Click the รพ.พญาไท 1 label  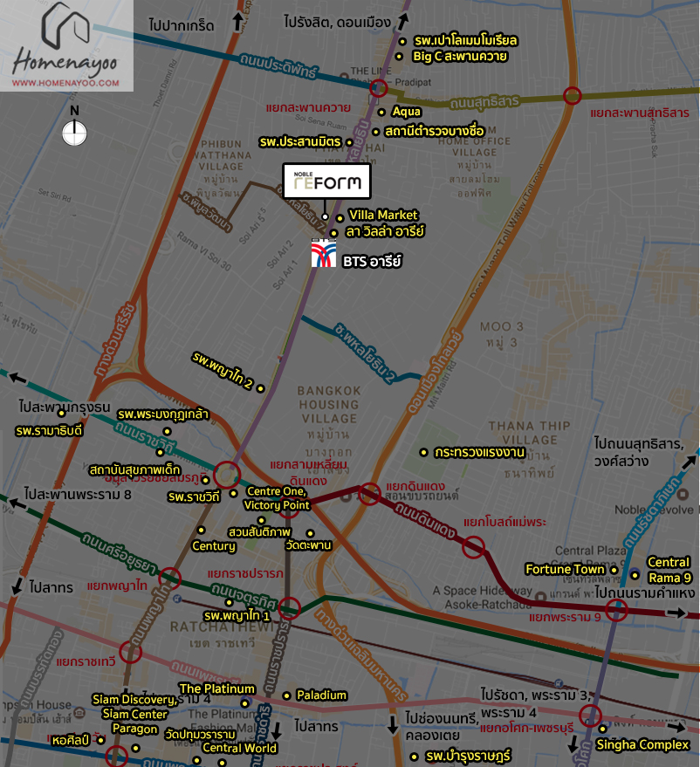pyautogui.click(x=237, y=615)
